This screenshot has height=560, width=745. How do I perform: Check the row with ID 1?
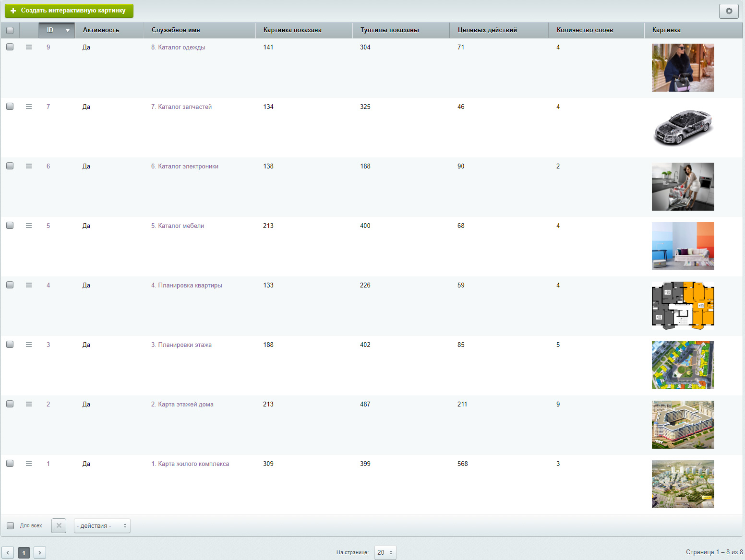10,464
